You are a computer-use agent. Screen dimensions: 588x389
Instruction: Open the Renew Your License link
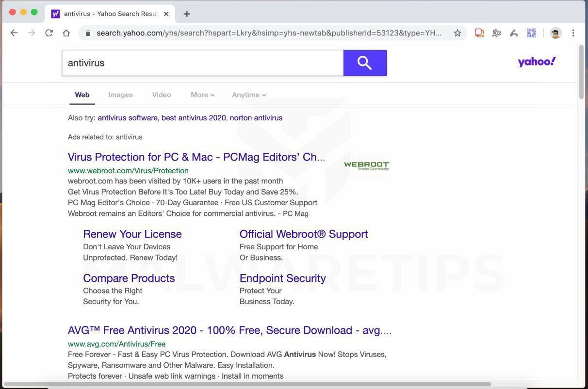pyautogui.click(x=132, y=234)
